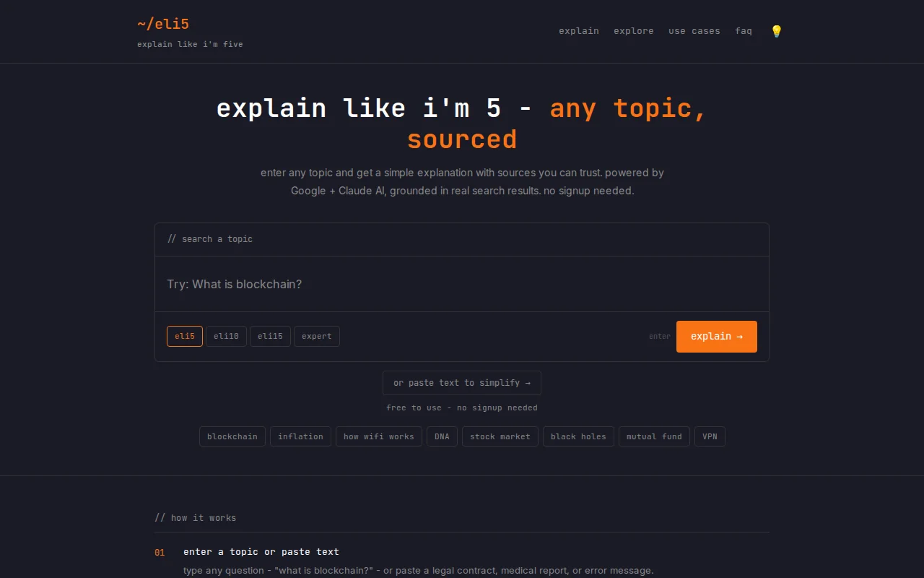
Task: Open the ~/eli5 logo home link
Action: click(x=163, y=24)
